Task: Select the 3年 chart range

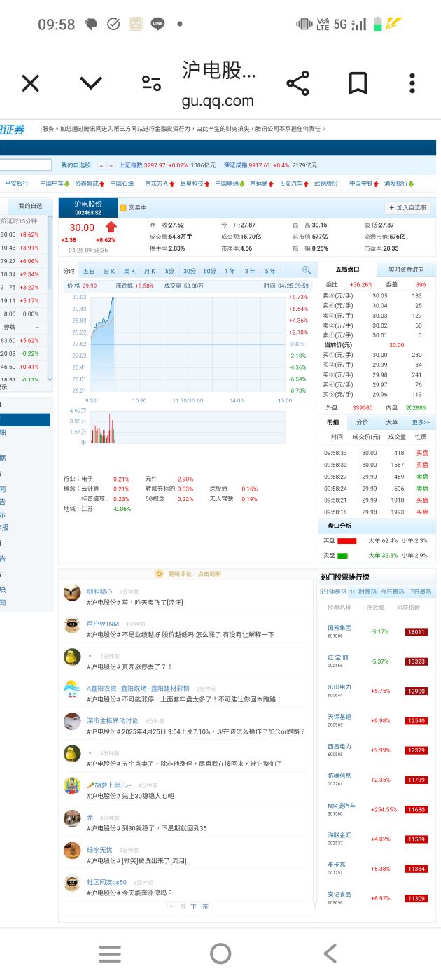Action: coord(250,271)
